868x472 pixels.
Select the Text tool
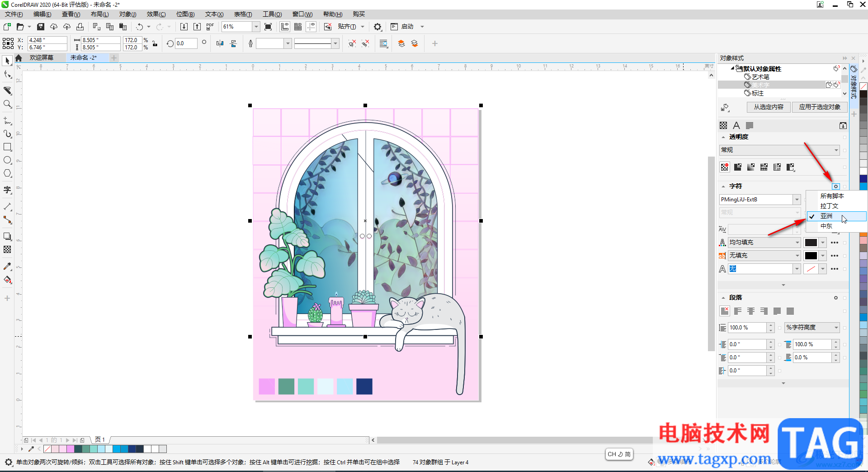(7, 190)
